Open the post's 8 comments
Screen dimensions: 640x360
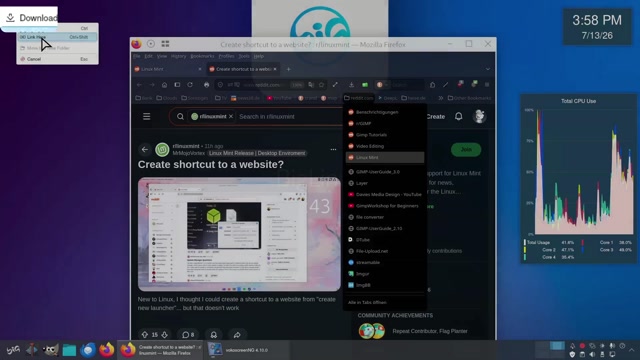(188, 335)
